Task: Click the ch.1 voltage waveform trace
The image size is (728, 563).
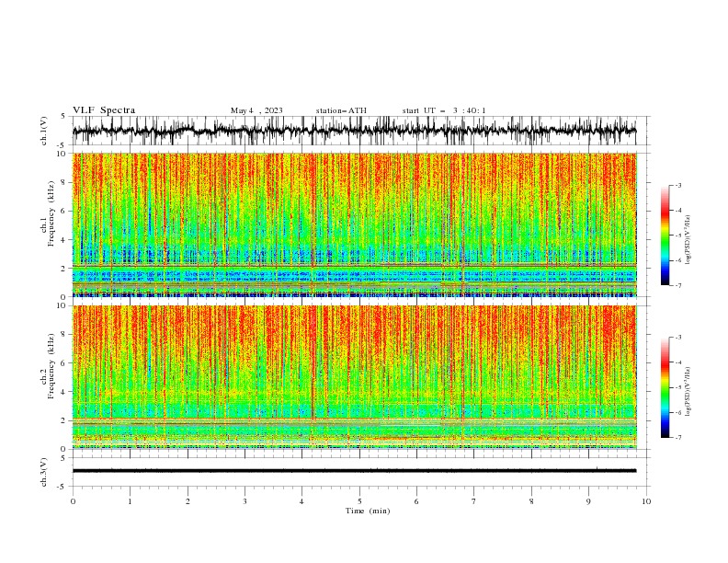Action: click(x=354, y=131)
